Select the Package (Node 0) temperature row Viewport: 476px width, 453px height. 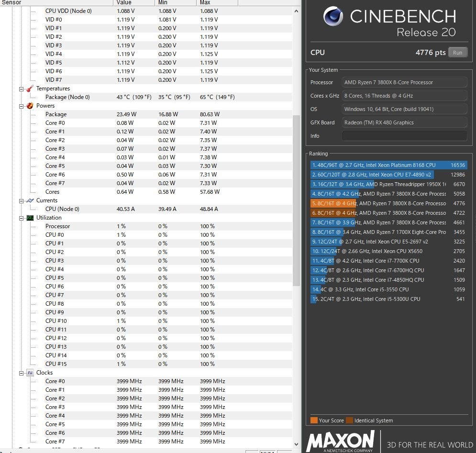(168, 97)
